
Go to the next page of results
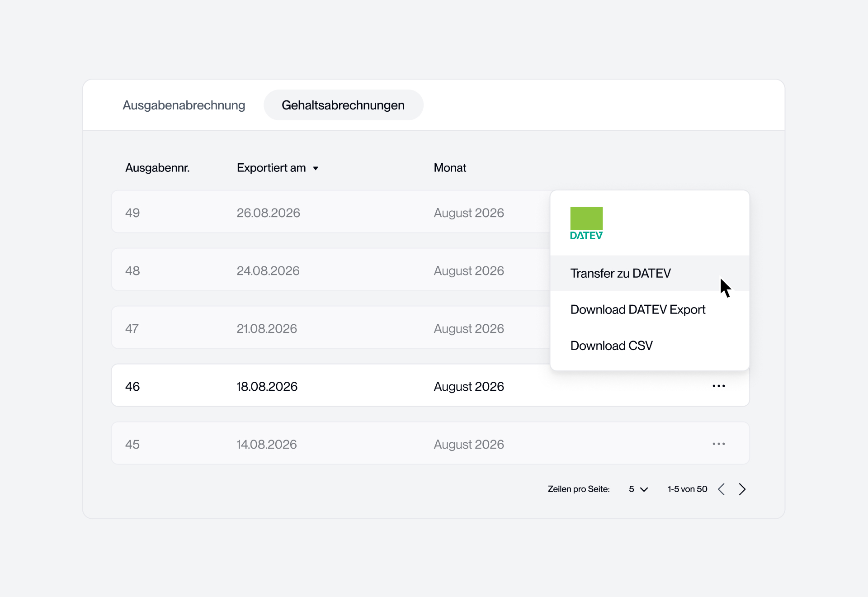pyautogui.click(x=742, y=489)
